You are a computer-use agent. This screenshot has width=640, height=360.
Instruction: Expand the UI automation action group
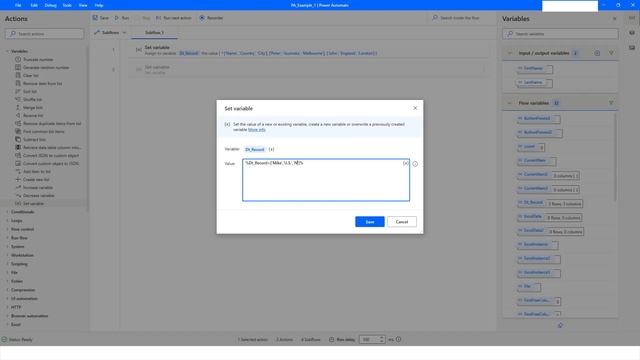point(7,298)
